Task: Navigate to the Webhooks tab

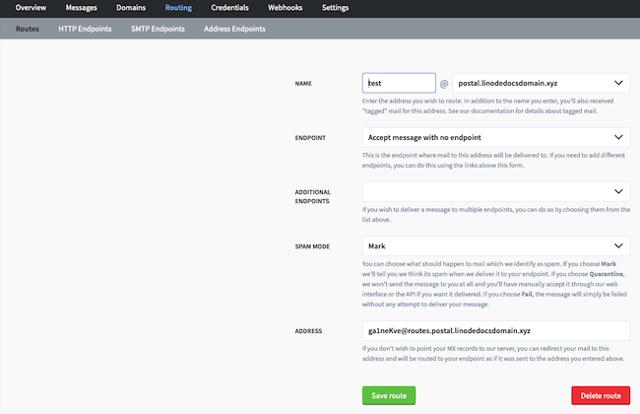Action: point(285,8)
